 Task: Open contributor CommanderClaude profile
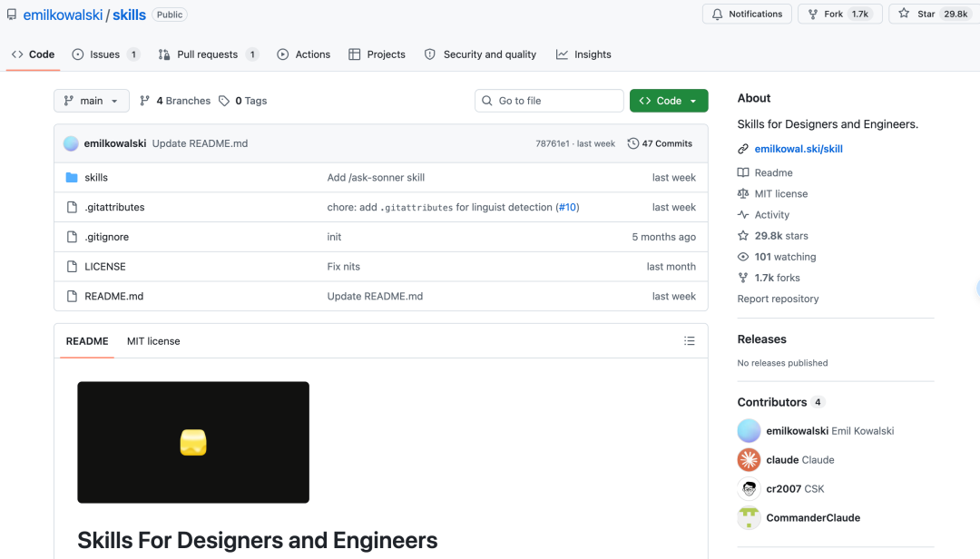(813, 518)
